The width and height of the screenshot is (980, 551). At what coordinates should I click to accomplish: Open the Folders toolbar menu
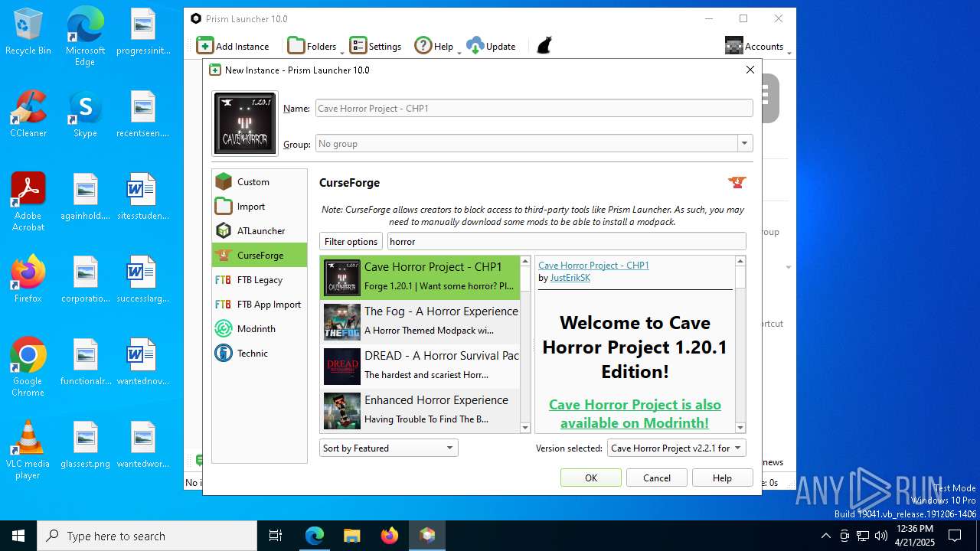tap(315, 46)
